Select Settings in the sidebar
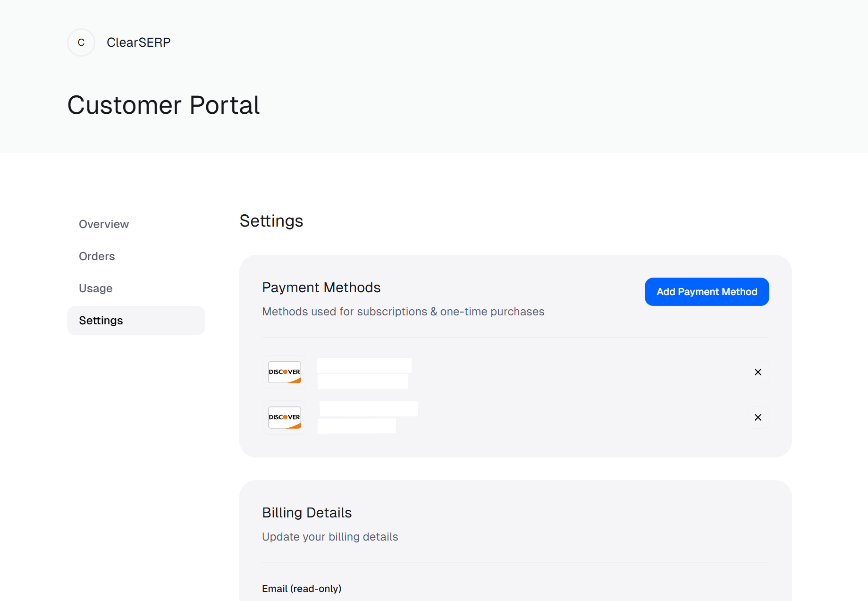 [136, 321]
